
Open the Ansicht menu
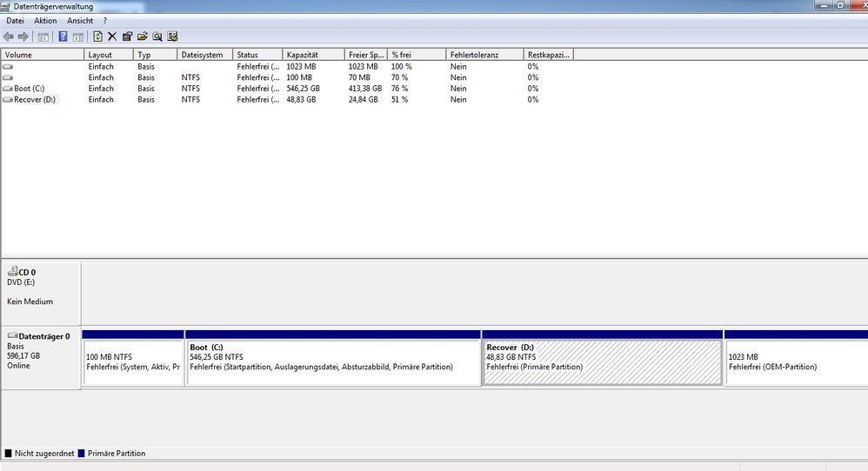tap(80, 21)
